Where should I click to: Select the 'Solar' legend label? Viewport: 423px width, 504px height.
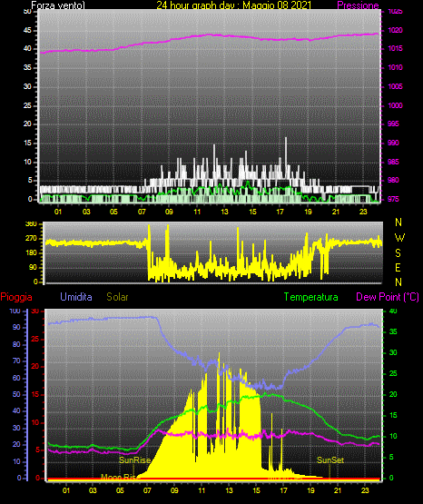[x=117, y=297]
